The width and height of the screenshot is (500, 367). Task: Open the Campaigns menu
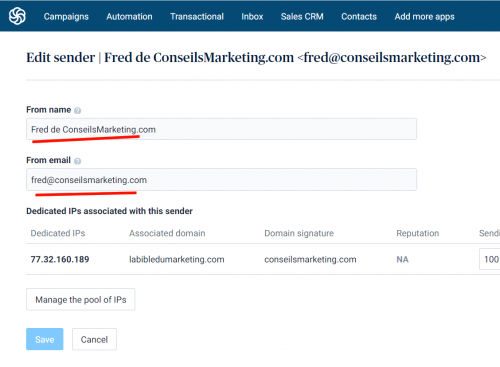66,17
